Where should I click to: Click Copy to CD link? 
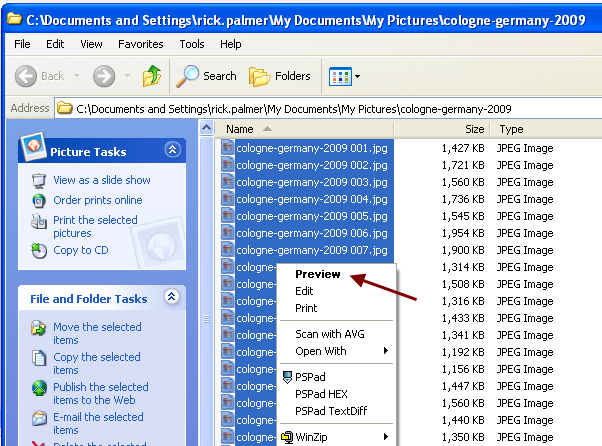[81, 250]
